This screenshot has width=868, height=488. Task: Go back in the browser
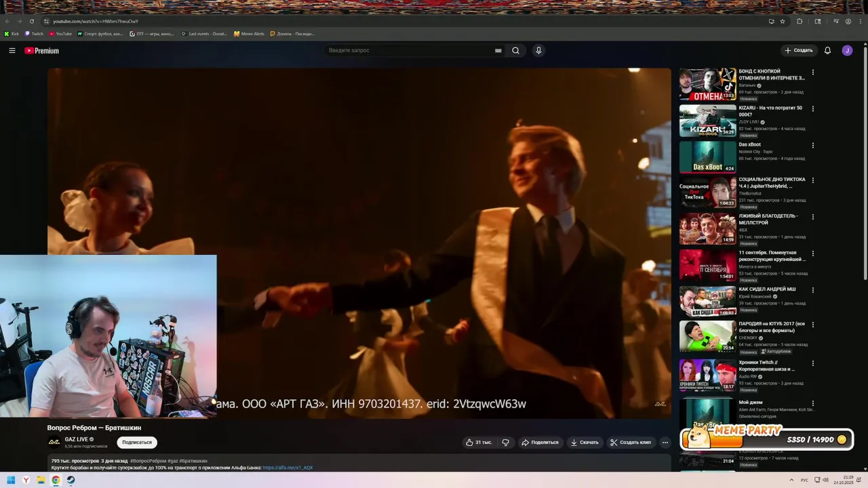[x=7, y=21]
